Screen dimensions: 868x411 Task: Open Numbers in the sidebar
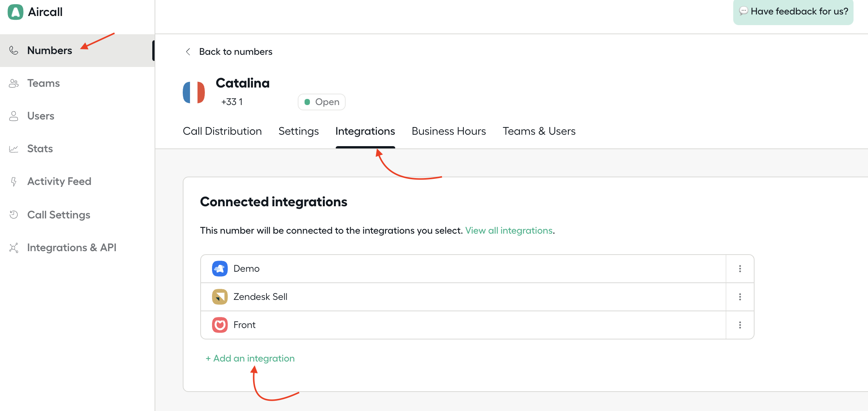click(x=77, y=51)
